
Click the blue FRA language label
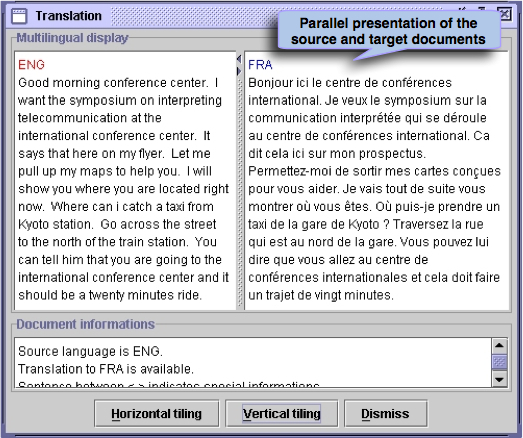point(260,65)
